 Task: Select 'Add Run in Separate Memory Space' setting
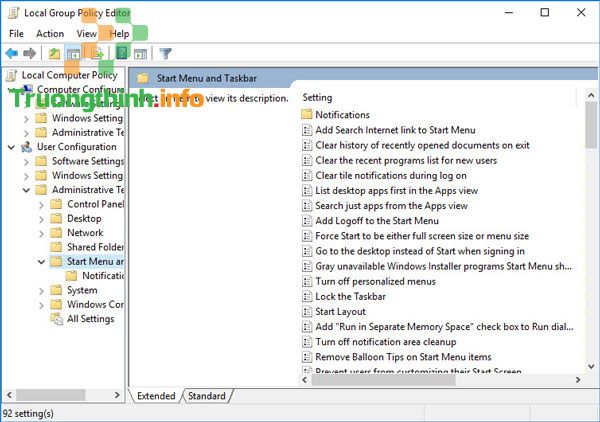point(444,327)
